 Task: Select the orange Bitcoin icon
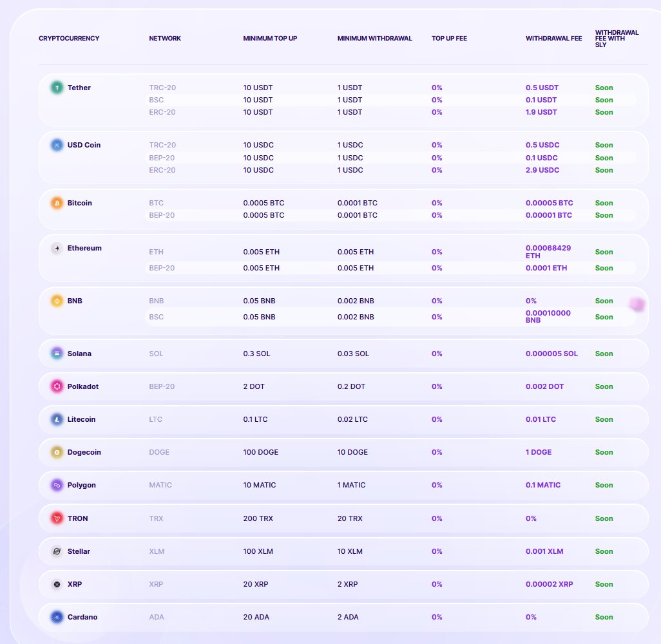pos(57,203)
